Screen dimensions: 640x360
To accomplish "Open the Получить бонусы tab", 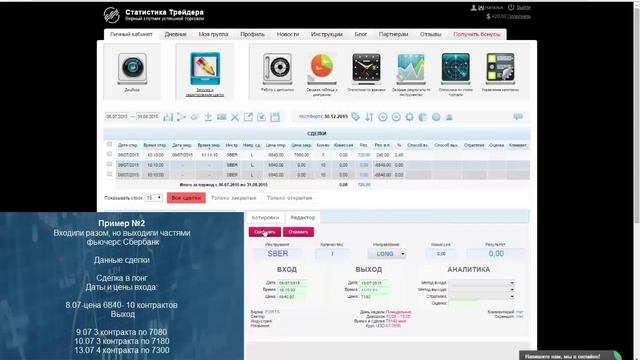I will [x=477, y=34].
